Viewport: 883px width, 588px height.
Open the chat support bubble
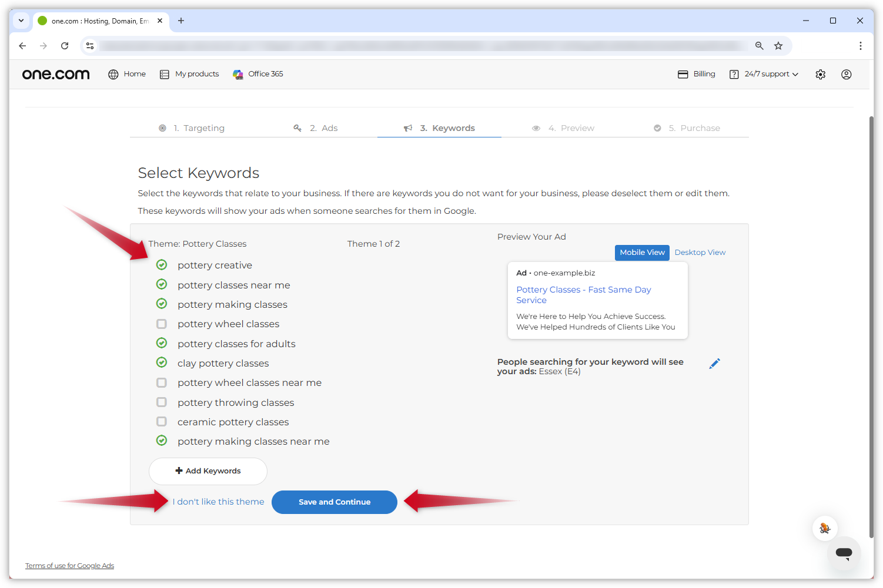[844, 553]
